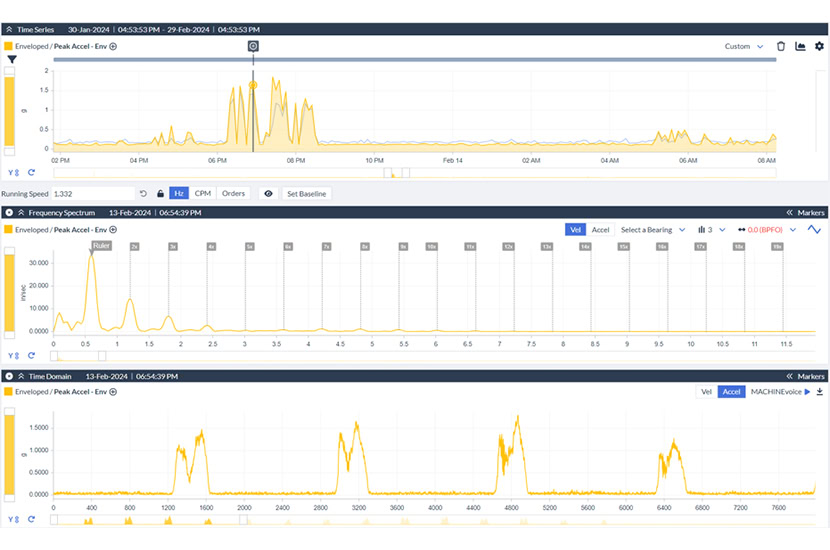Click the Frequency Spectrum vertical range slider
The width and height of the screenshot is (830, 550).
coord(10,293)
